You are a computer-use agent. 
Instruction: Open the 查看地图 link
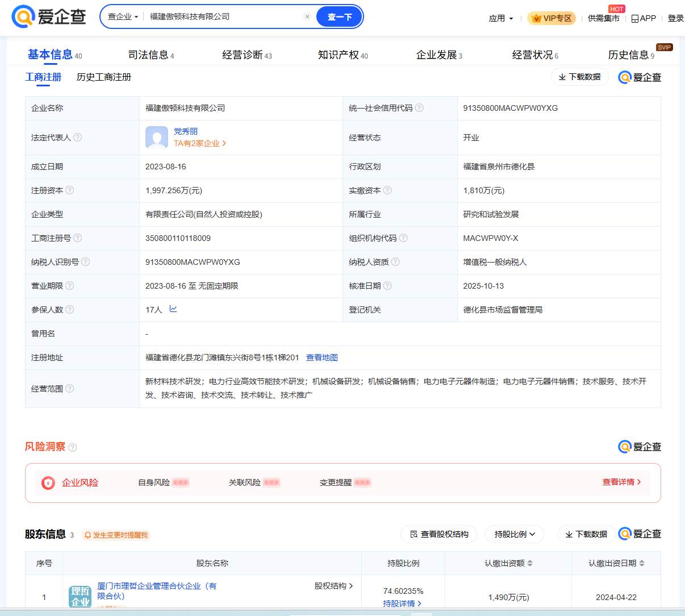[321, 357]
